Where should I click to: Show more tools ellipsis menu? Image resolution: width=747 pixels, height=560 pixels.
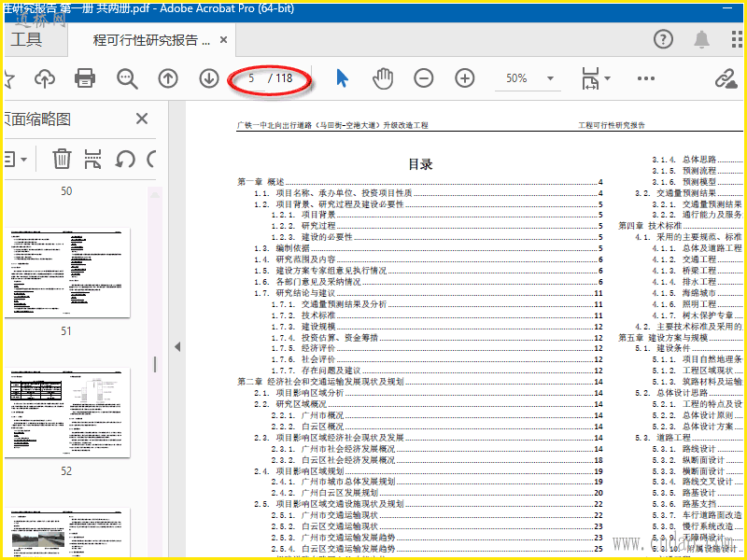click(645, 78)
